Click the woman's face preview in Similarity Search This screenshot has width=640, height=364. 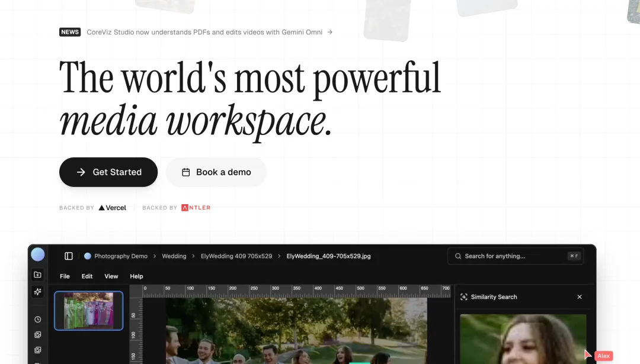[523, 339]
